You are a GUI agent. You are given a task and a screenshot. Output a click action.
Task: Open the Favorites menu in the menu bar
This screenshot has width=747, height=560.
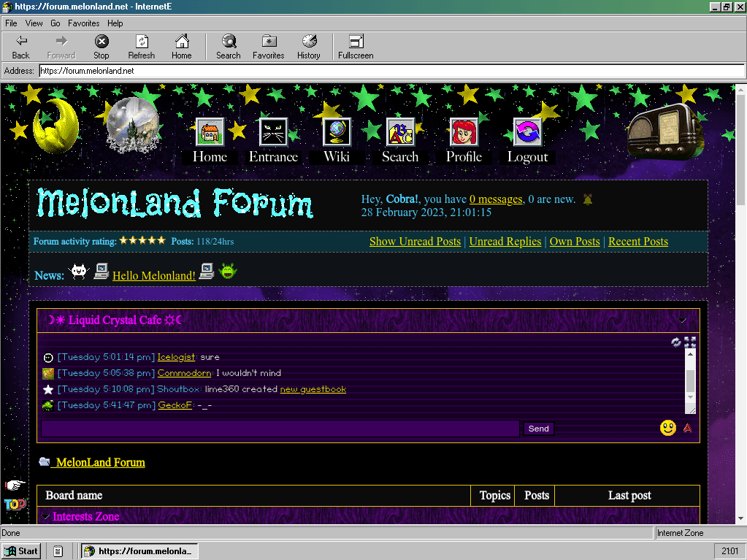83,23
